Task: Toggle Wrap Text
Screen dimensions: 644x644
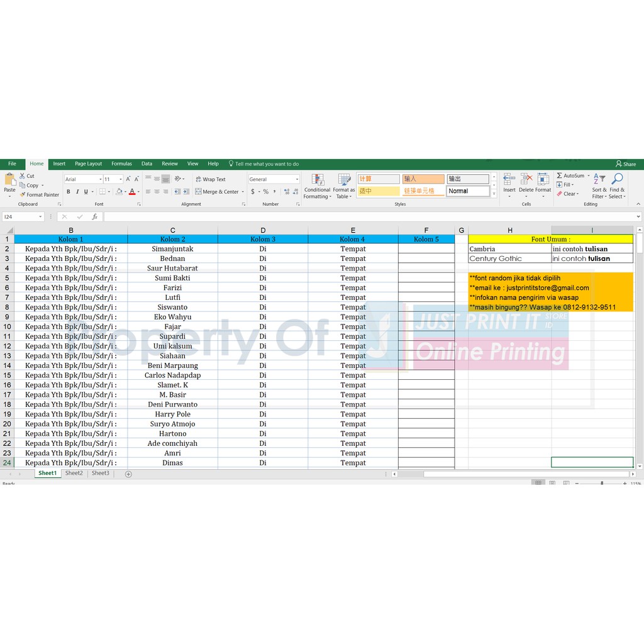Action: 210,179
